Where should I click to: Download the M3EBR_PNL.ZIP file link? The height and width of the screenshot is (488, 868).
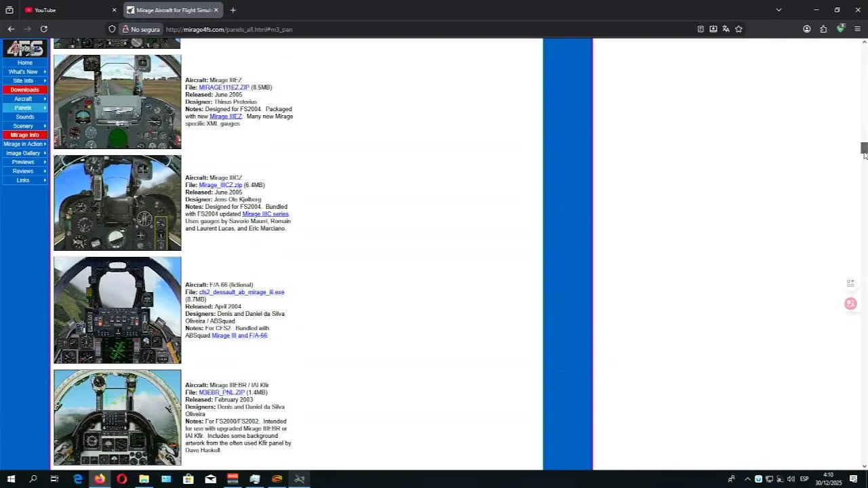tap(222, 392)
